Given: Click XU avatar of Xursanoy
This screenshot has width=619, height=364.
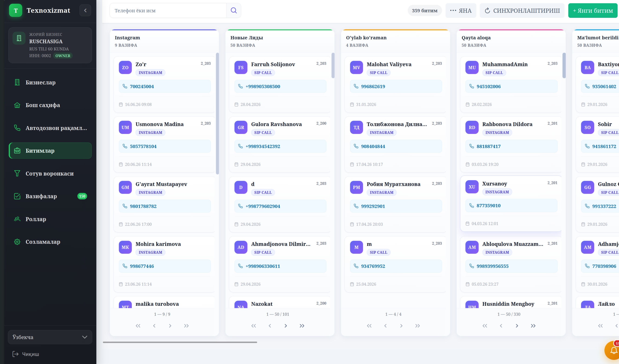Looking at the screenshot, I should [x=472, y=187].
